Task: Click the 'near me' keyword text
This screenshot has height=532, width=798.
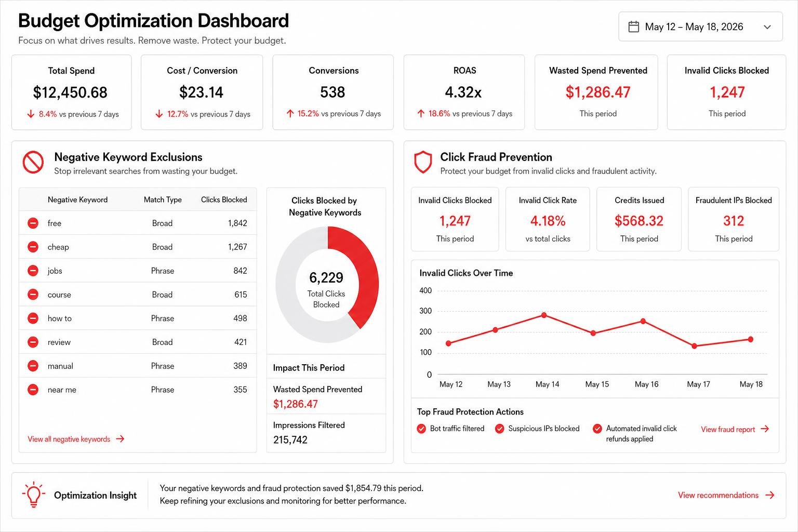Action: click(62, 390)
